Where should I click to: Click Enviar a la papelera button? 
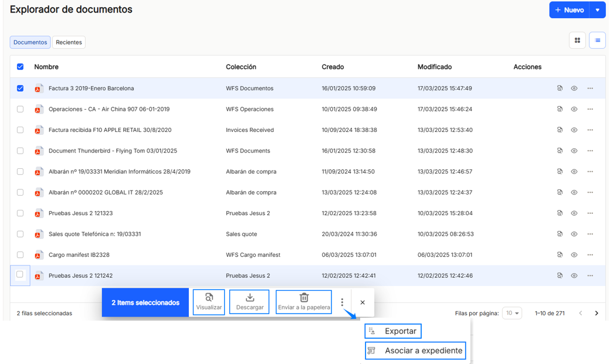304,302
